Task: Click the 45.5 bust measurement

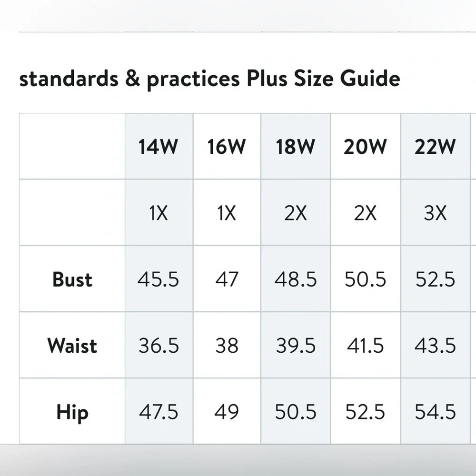Action: (x=158, y=279)
